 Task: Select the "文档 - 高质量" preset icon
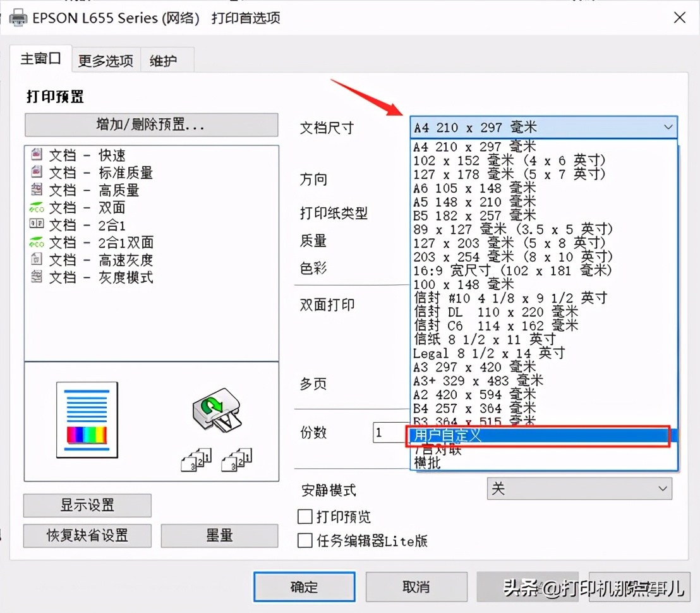click(37, 190)
